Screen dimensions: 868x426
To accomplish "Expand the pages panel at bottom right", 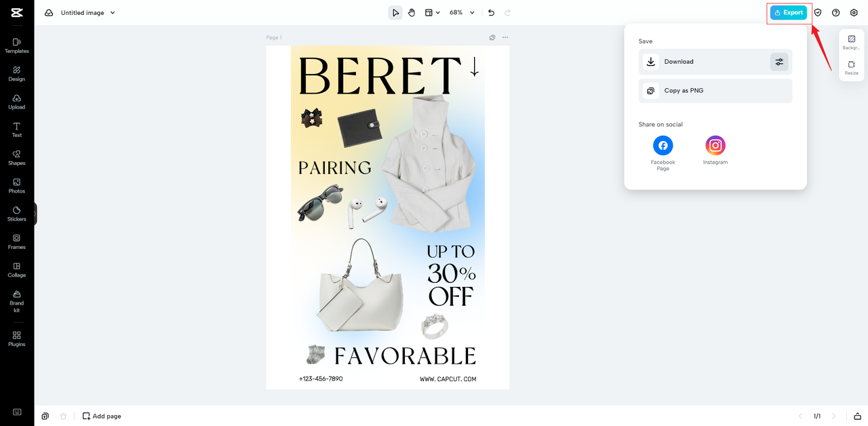I will coord(858,416).
